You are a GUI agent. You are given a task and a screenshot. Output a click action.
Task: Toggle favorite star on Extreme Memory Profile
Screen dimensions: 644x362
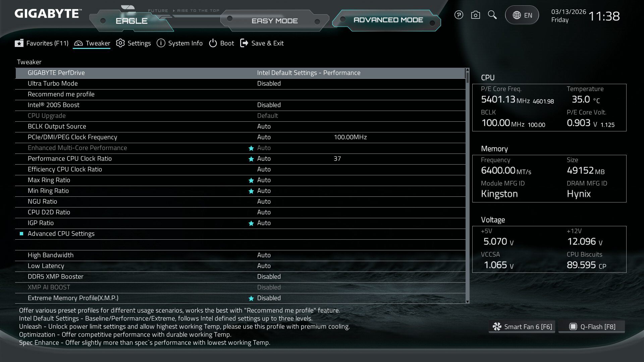tap(251, 298)
